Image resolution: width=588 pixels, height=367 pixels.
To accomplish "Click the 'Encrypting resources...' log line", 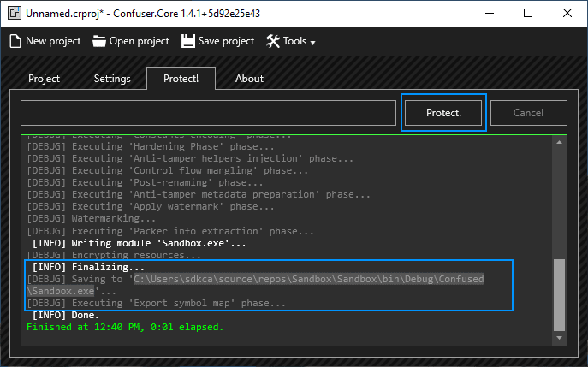I will coord(114,255).
